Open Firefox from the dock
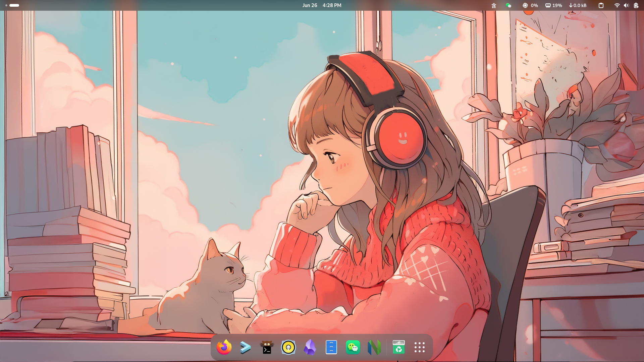 coord(224,347)
